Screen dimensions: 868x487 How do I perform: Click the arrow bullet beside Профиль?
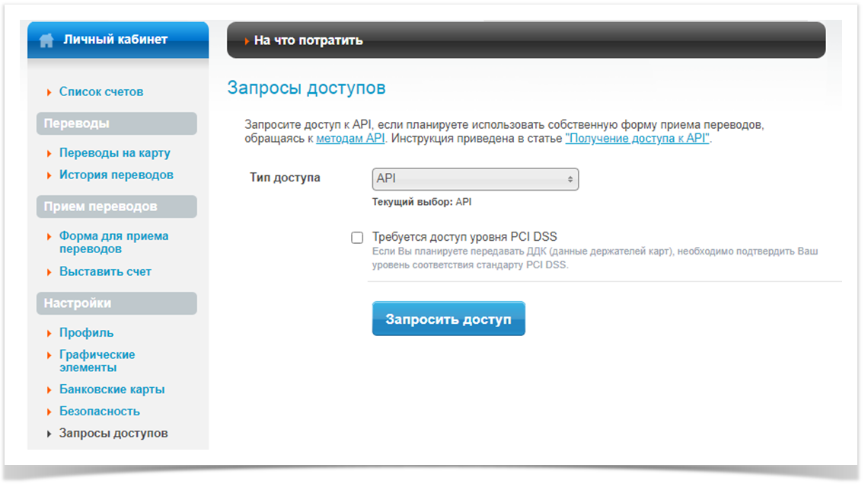pyautogui.click(x=49, y=333)
